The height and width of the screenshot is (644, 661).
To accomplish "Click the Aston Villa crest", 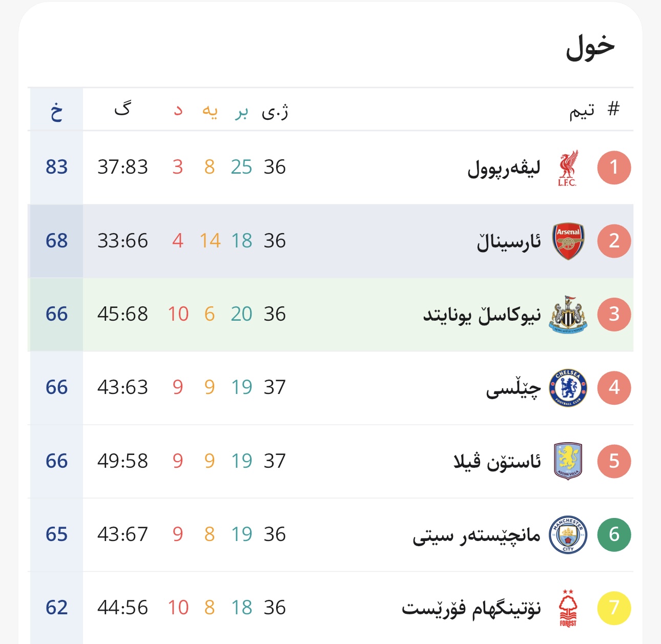I will pyautogui.click(x=568, y=461).
